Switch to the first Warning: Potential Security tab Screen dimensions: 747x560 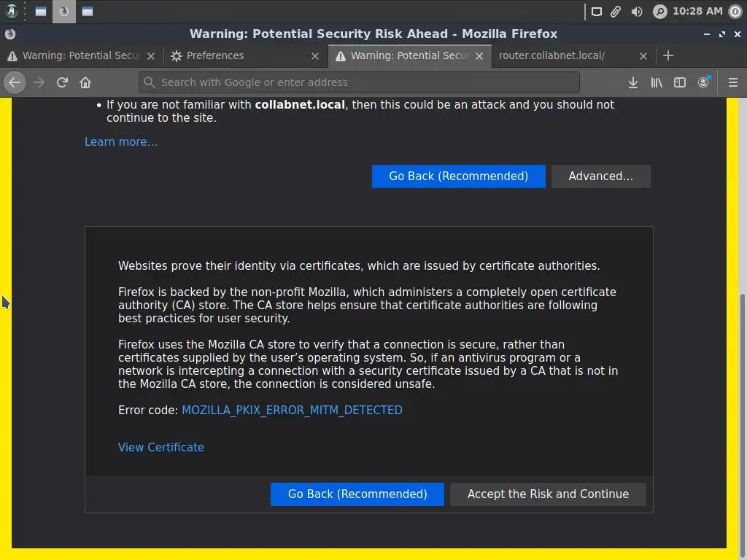point(82,55)
